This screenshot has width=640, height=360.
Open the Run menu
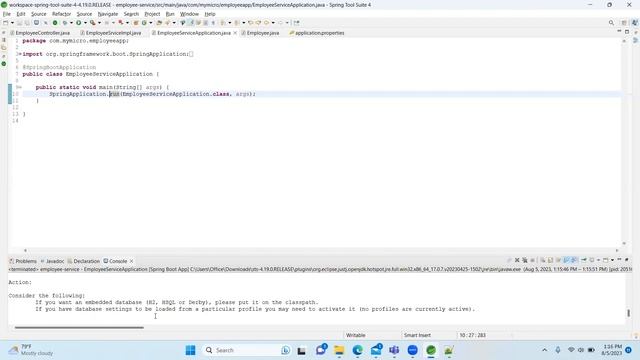point(170,14)
